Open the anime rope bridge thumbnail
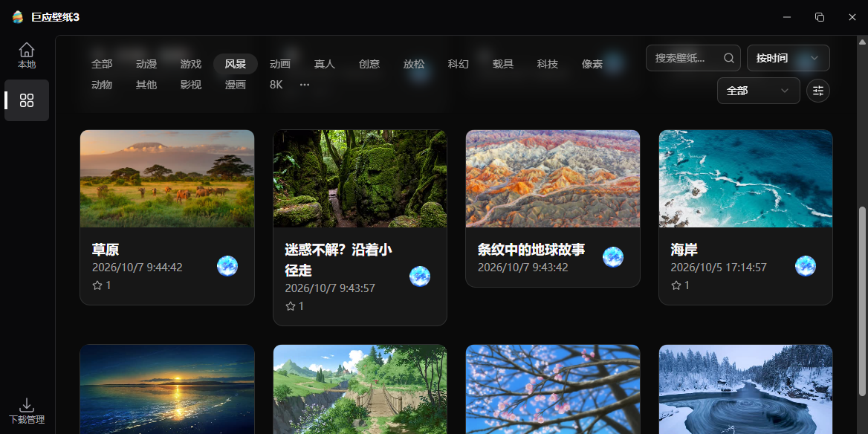This screenshot has height=434, width=868. (x=360, y=389)
